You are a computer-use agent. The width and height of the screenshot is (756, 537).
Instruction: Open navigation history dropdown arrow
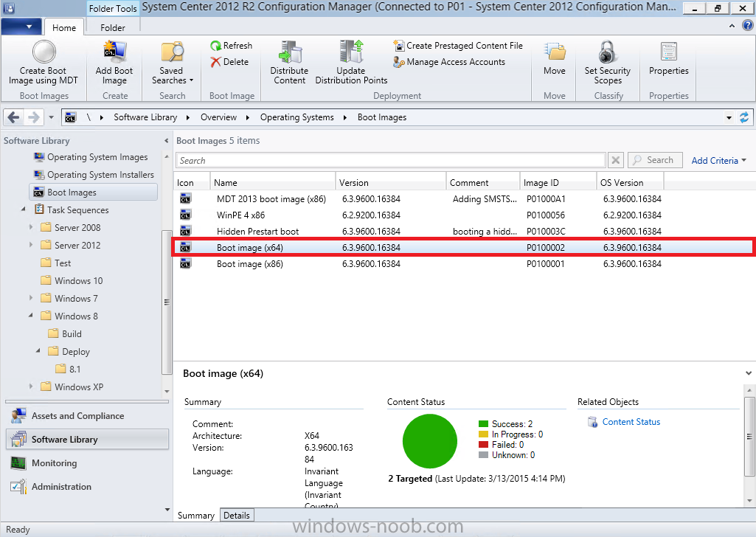pos(51,117)
